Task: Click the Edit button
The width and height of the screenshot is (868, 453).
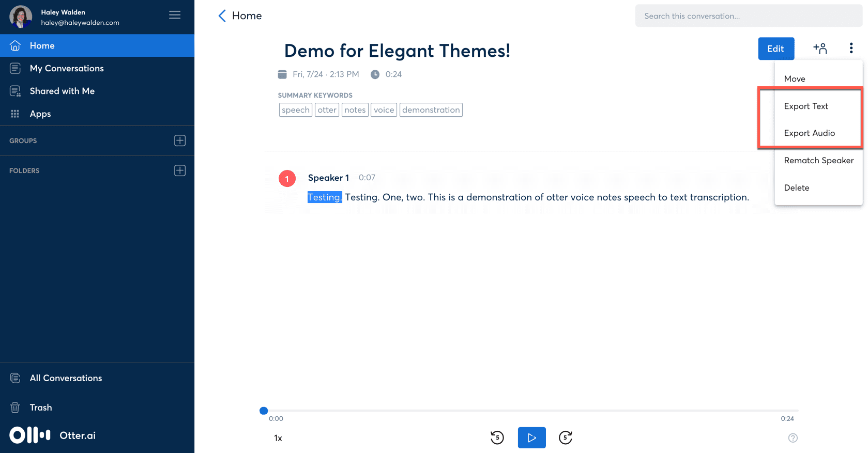Action: click(776, 49)
